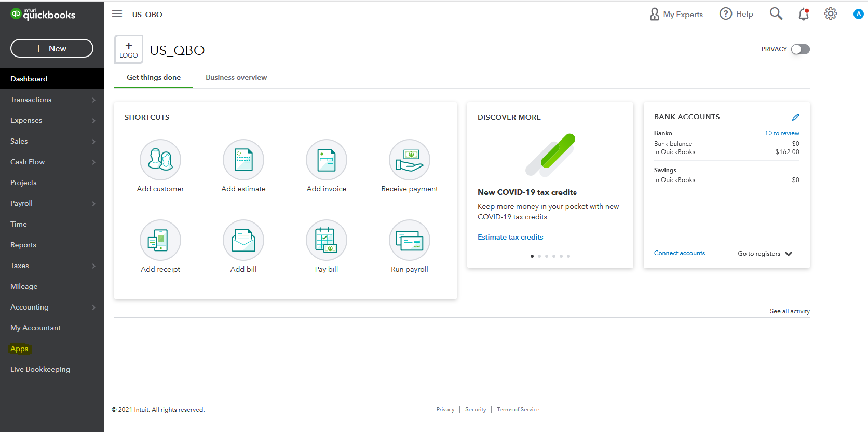Click the New COVID-19 tax credits heading
The image size is (868, 432).
pos(527,192)
